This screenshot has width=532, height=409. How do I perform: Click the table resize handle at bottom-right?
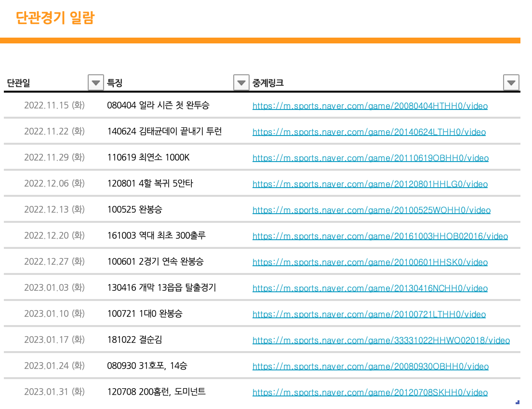[518, 402]
